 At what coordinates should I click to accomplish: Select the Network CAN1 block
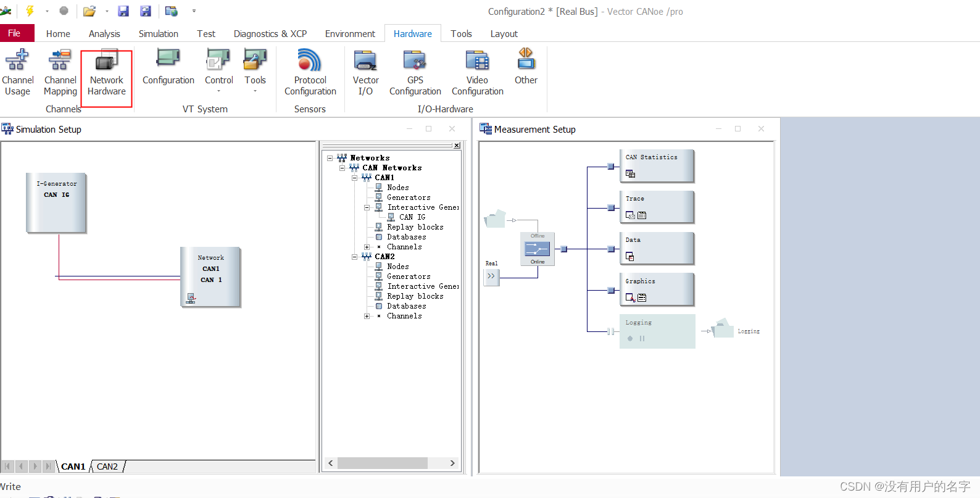(x=210, y=277)
